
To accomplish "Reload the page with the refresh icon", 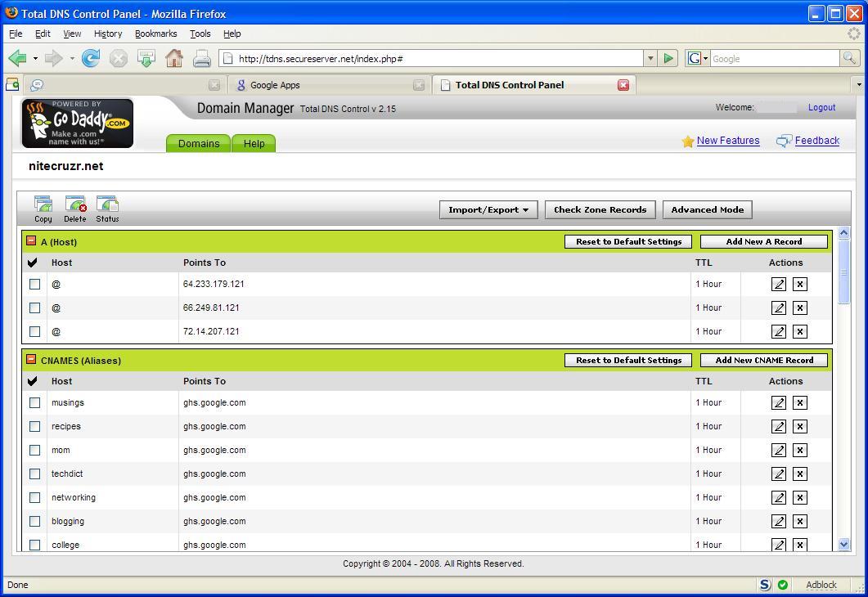I will 91,58.
